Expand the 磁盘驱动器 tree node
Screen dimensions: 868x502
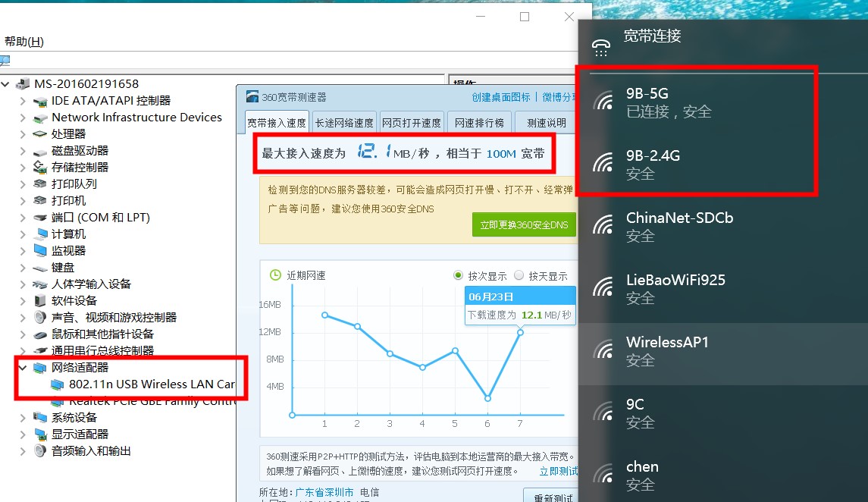coord(23,151)
